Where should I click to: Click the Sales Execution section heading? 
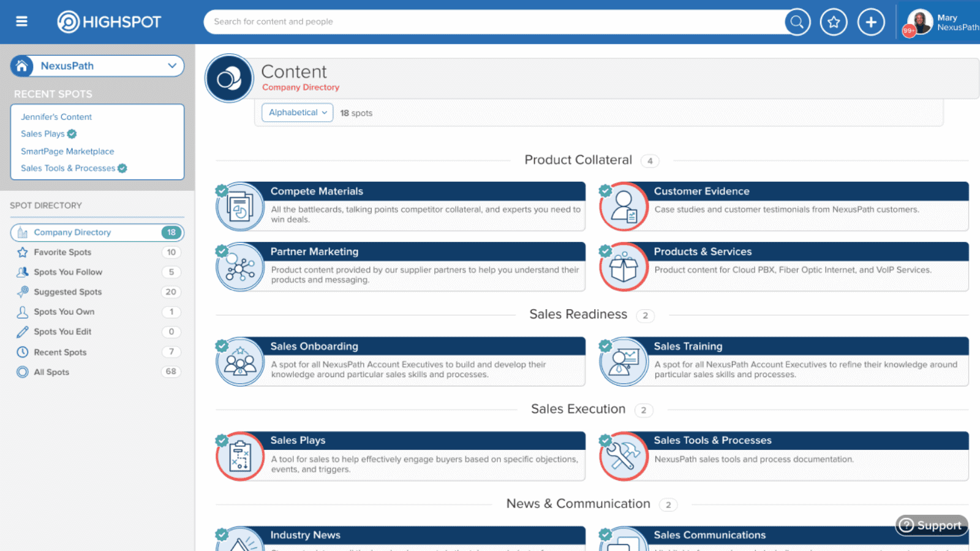(x=578, y=409)
